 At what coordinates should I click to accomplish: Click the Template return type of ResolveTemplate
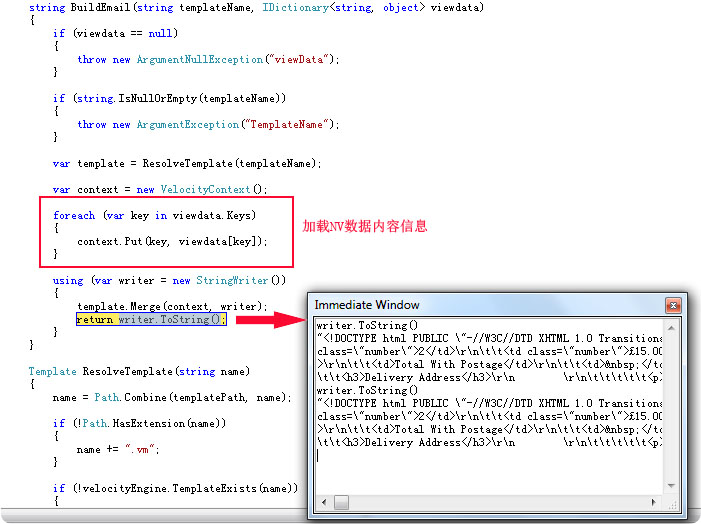[x=53, y=371]
